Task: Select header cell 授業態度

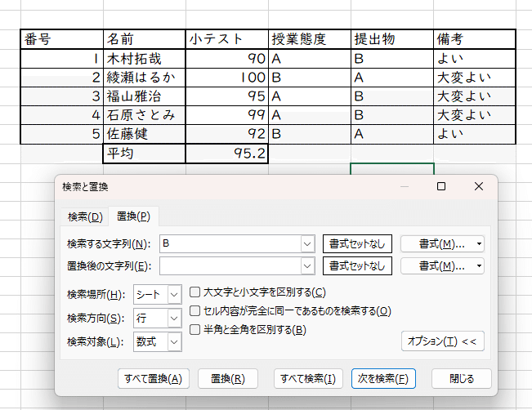Action: [x=310, y=39]
